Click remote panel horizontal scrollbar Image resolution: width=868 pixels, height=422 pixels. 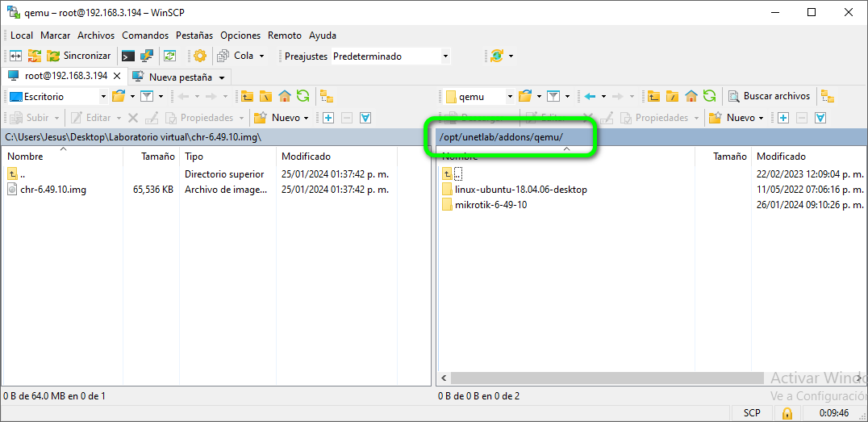(x=605, y=378)
